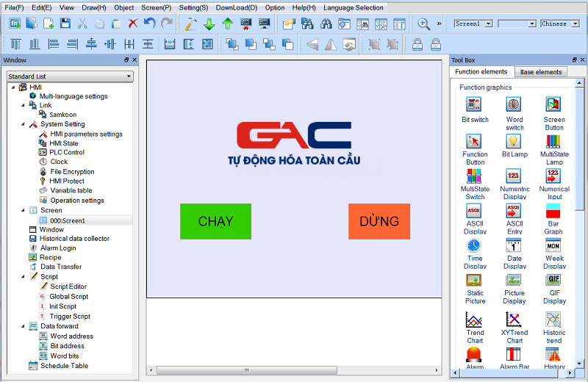Open 000:Screen1 in the project tree

point(67,220)
